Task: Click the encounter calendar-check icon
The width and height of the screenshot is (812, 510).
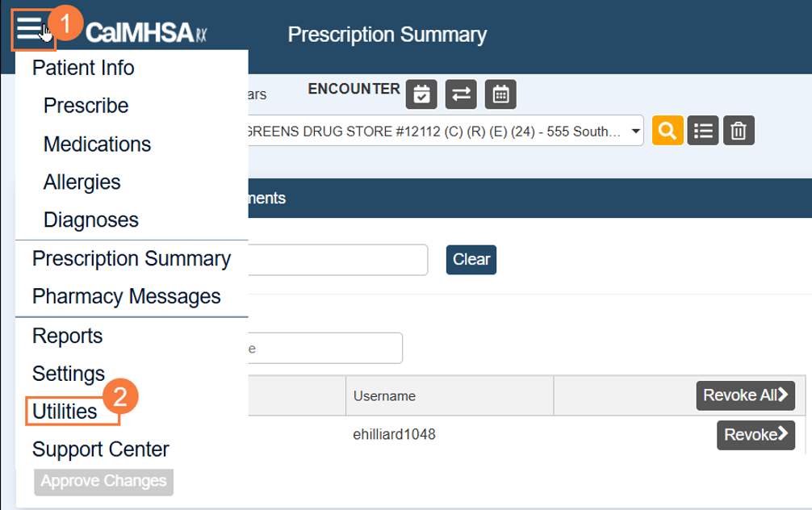Action: 421,94
